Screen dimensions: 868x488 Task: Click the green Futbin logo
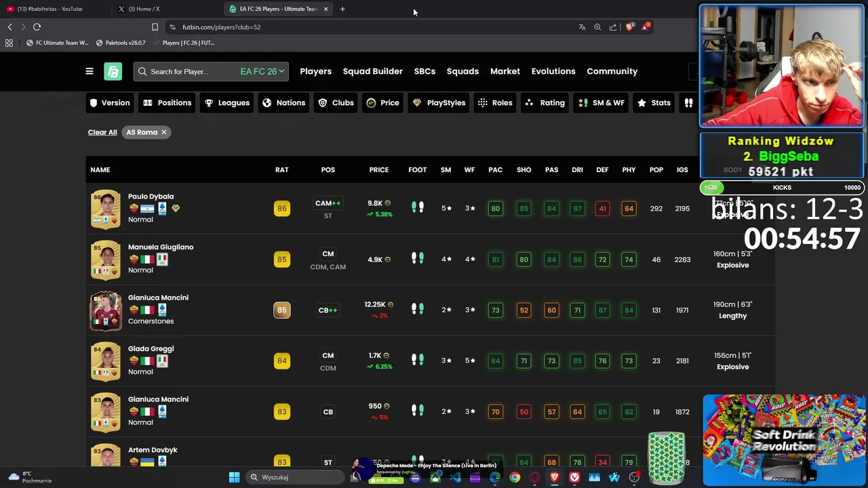[113, 71]
